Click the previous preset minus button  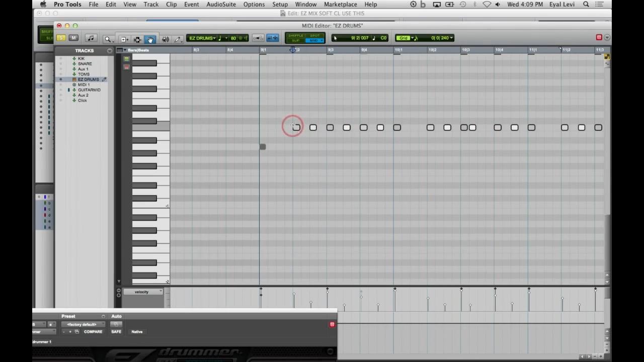pos(64,332)
